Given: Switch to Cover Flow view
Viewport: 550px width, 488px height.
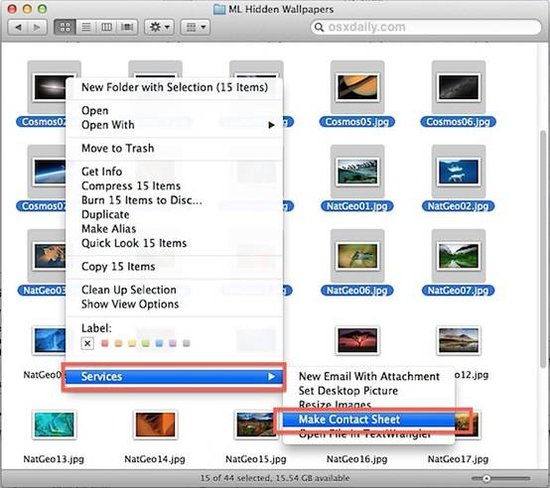Looking at the screenshot, I should (x=127, y=27).
